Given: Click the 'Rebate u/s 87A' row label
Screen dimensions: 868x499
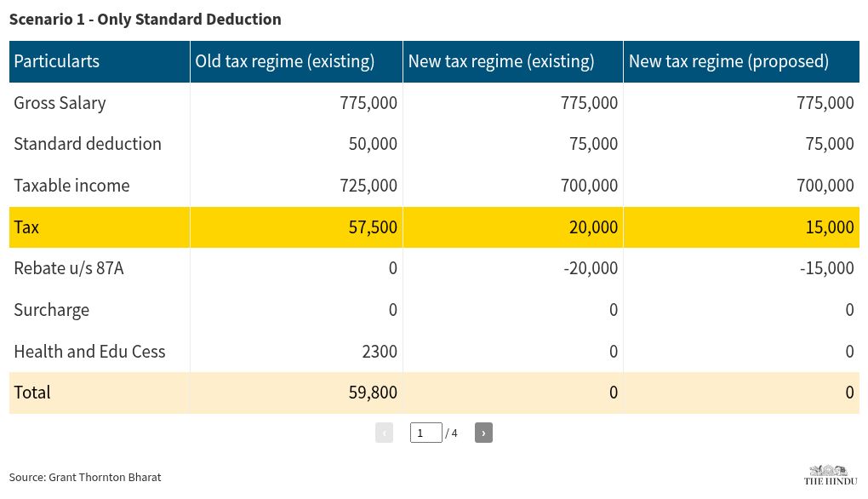Looking at the screenshot, I should tap(69, 268).
